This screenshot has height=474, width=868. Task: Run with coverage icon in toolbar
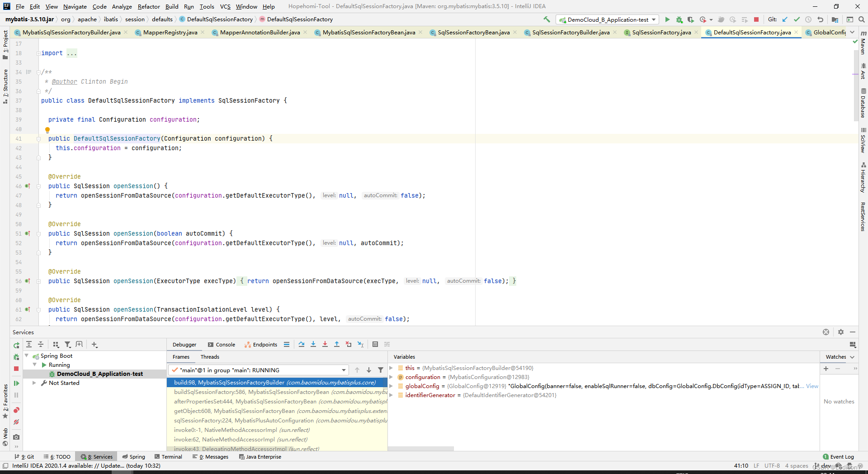(x=691, y=19)
